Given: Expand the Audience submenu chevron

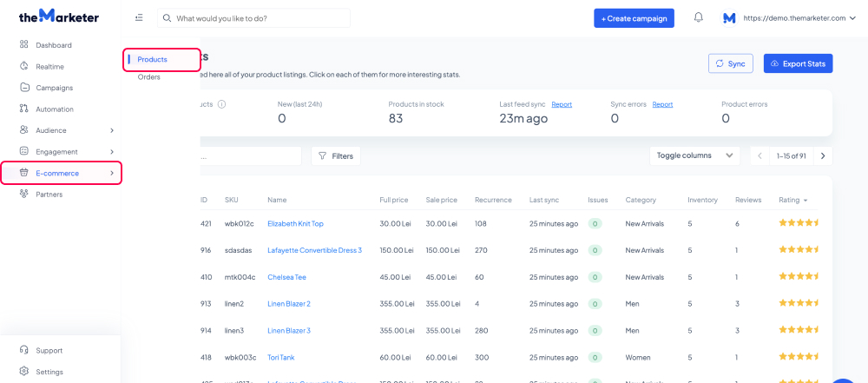Looking at the screenshot, I should (112, 130).
